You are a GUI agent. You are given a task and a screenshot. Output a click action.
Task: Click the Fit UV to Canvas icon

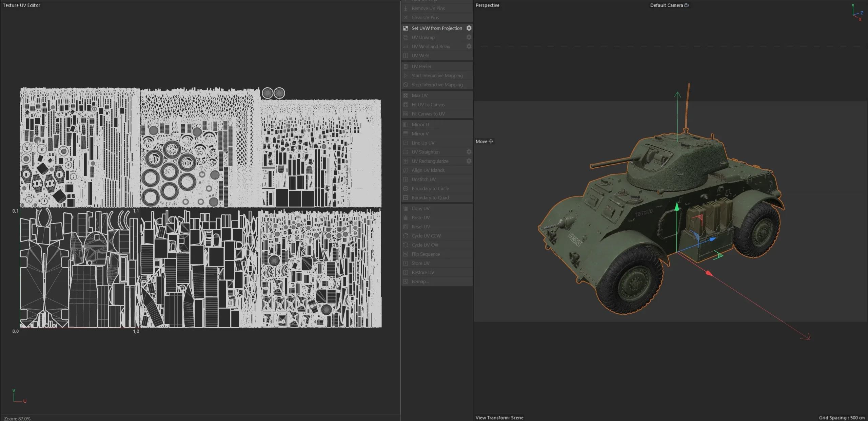pyautogui.click(x=406, y=104)
